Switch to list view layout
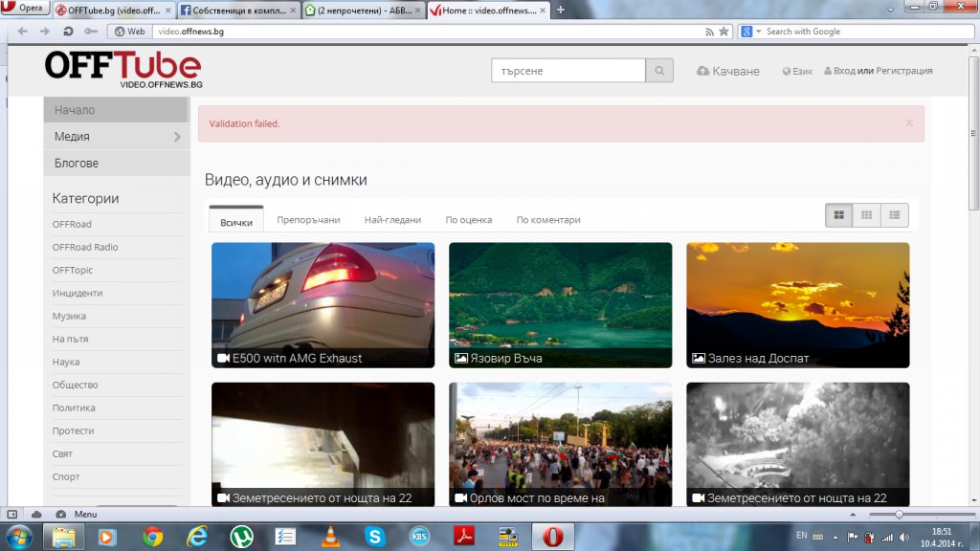 click(894, 215)
